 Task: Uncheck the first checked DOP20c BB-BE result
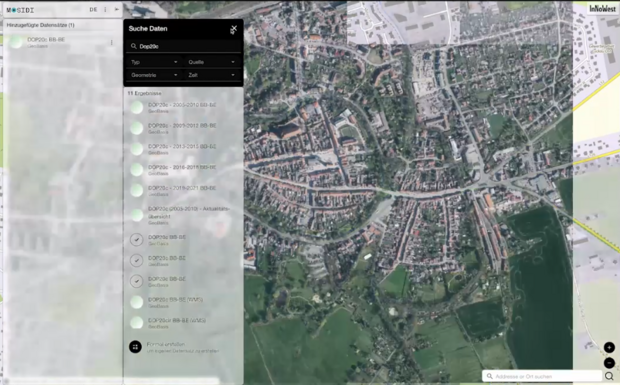(136, 240)
